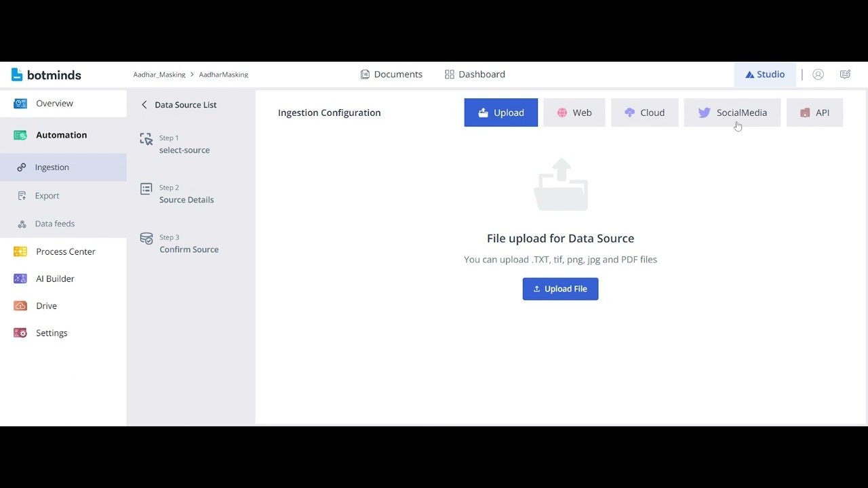Image resolution: width=868 pixels, height=488 pixels.
Task: Click the Cloud upload icon
Action: (630, 113)
